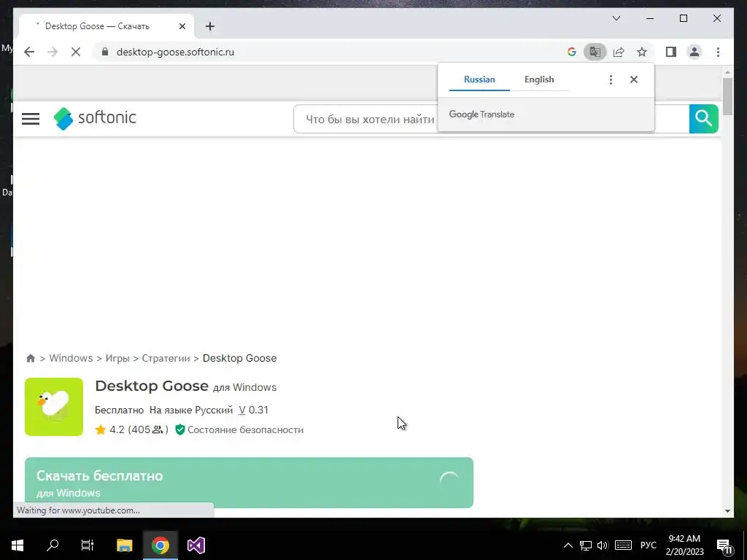Click the Google icon in the address bar

[x=572, y=52]
